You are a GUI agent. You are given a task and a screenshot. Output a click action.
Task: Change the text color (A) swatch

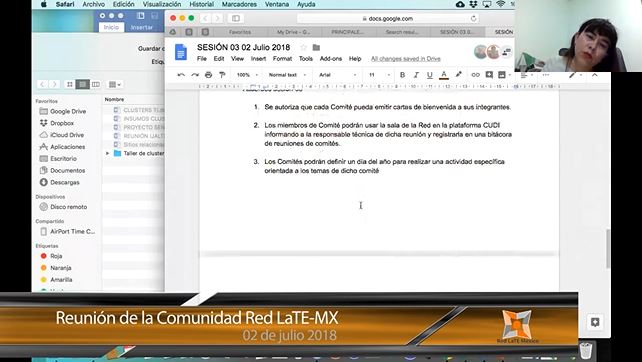tap(443, 75)
